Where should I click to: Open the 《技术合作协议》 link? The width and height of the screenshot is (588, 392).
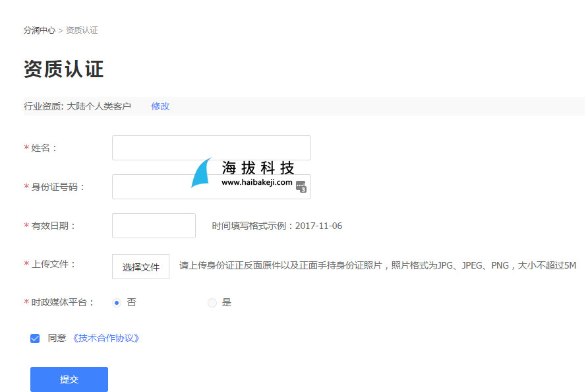point(105,338)
